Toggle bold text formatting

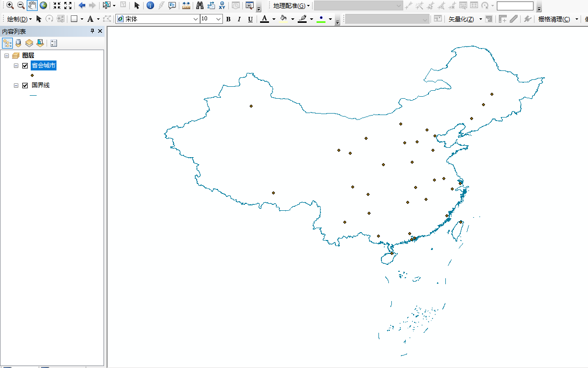tap(228, 19)
